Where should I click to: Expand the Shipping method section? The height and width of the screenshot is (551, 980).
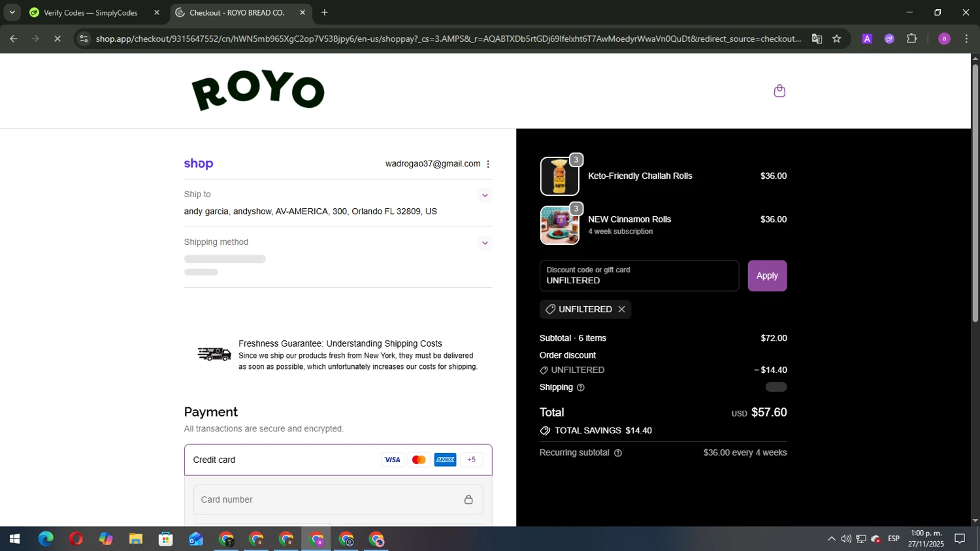pos(485,243)
